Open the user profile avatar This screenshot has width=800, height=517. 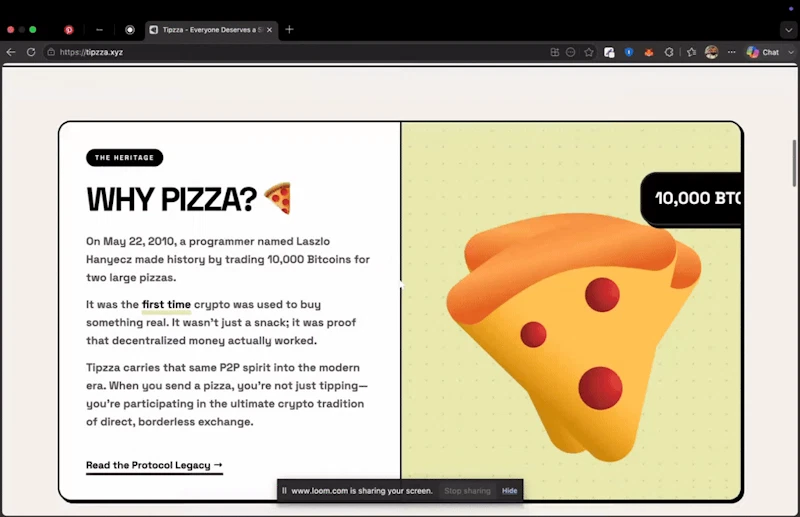pyautogui.click(x=711, y=52)
